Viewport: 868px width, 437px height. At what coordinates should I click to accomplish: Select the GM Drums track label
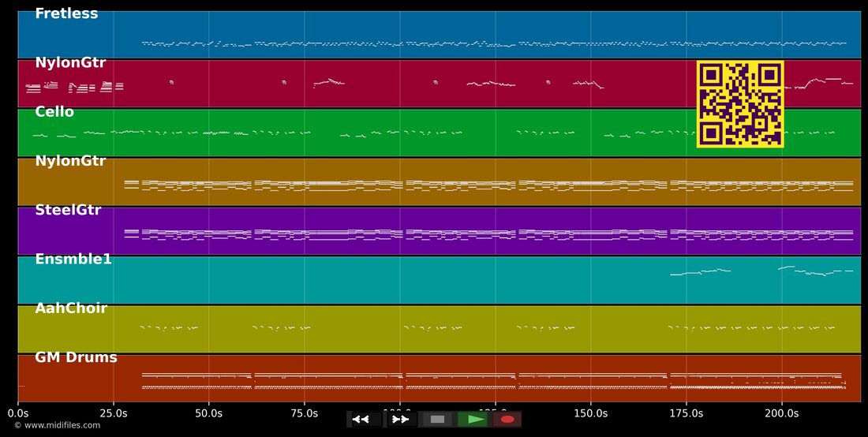point(76,357)
